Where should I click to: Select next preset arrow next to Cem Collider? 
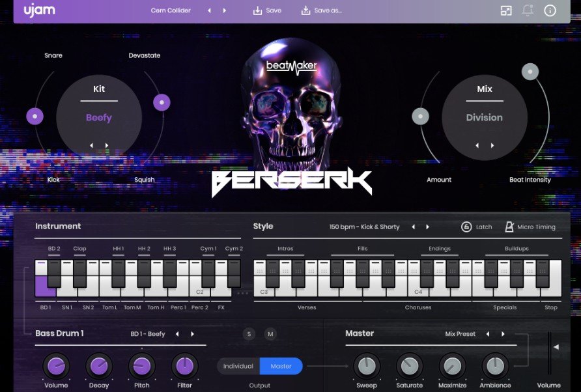[224, 10]
